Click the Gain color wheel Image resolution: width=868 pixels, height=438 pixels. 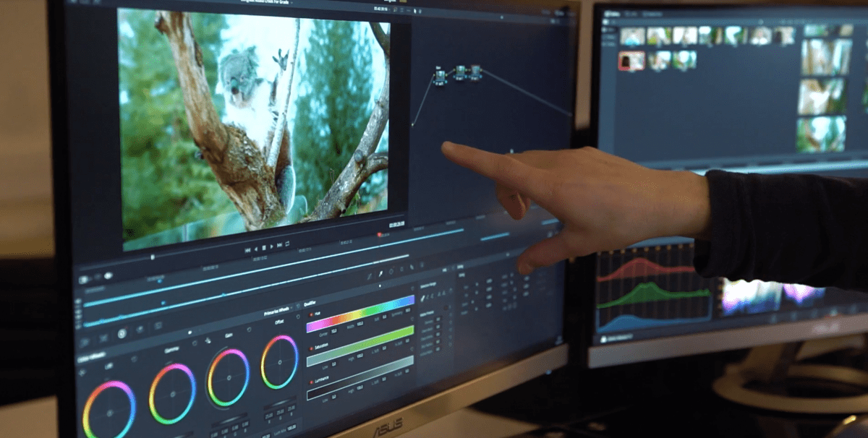[229, 378]
